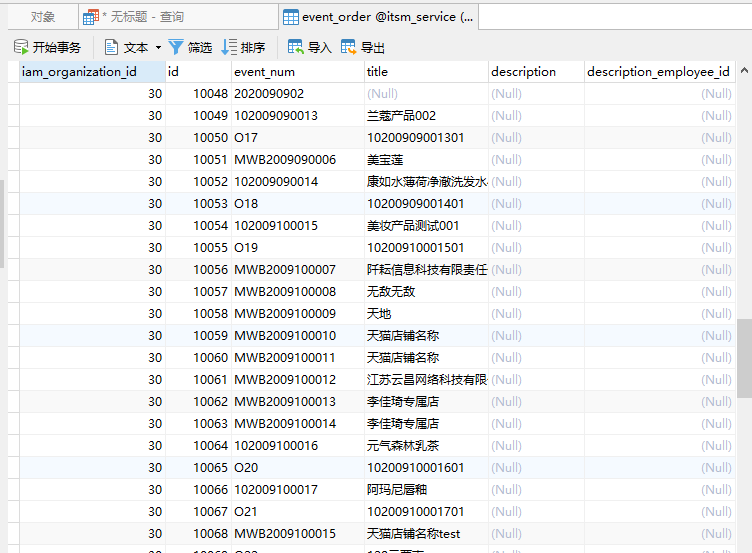Select title cell 天地

[426, 314]
